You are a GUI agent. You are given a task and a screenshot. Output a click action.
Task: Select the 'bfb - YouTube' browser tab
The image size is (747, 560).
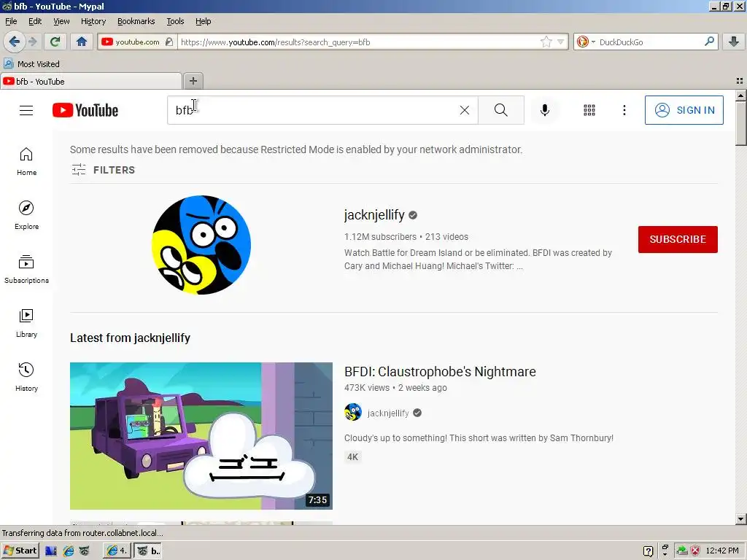(x=90, y=82)
